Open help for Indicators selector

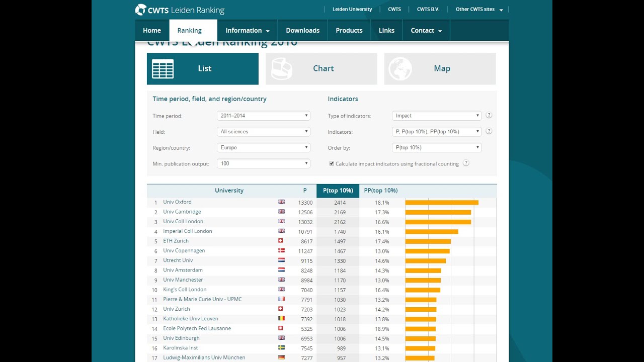point(489,131)
